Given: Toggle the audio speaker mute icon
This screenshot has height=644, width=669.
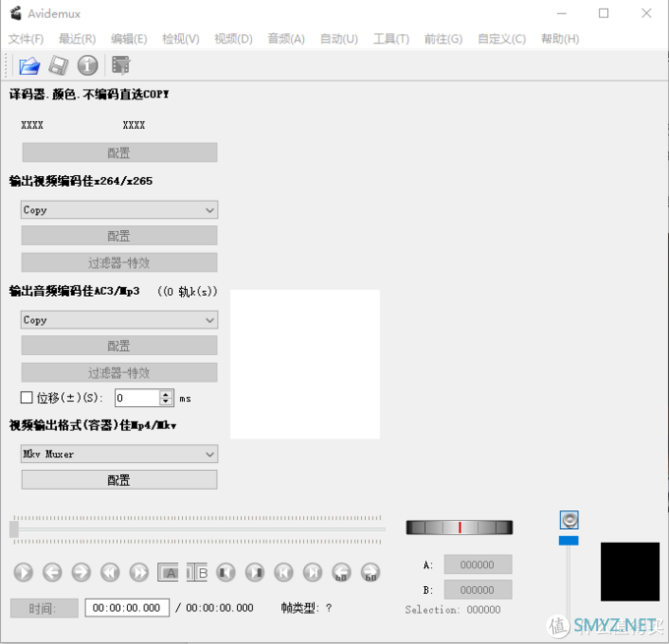Looking at the screenshot, I should point(570,520).
